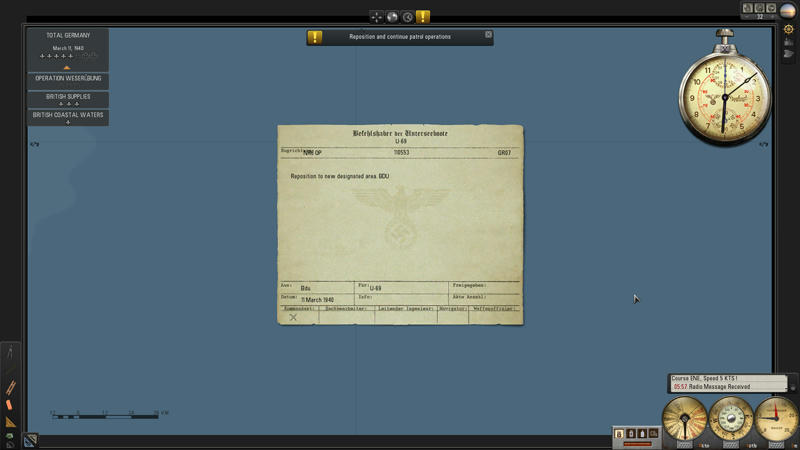Click the Radio Message Received log entry
Image resolution: width=800 pixels, height=450 pixels.
point(712,387)
